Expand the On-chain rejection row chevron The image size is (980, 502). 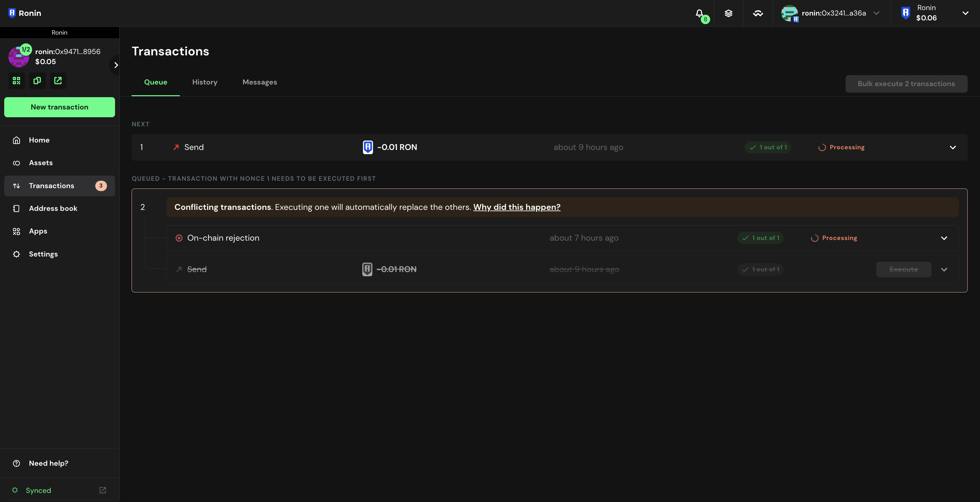[x=944, y=238]
